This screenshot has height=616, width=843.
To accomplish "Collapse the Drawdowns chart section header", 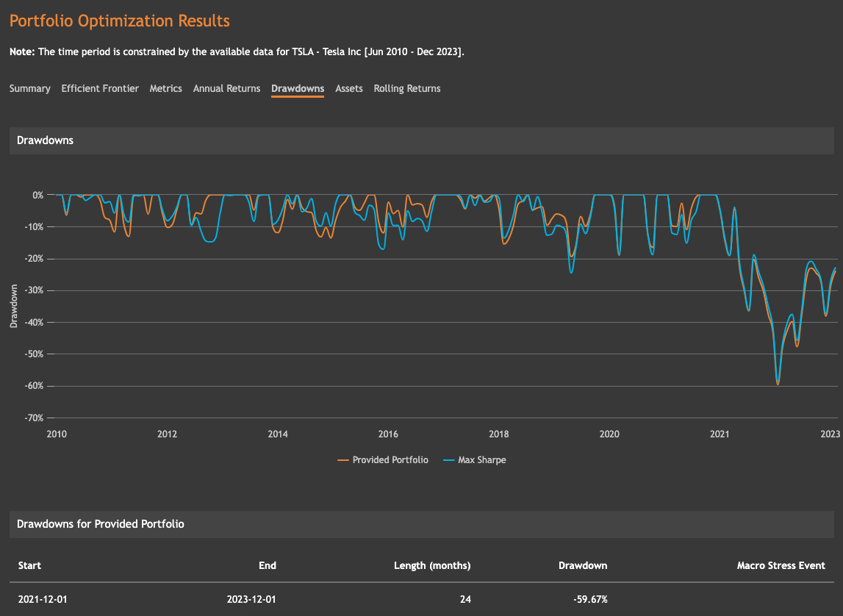I will click(x=44, y=140).
